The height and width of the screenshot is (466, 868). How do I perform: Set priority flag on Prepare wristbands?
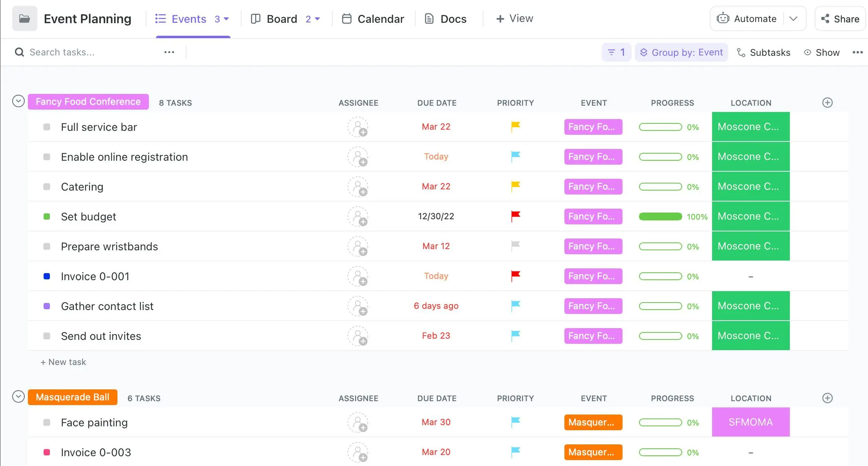point(515,246)
